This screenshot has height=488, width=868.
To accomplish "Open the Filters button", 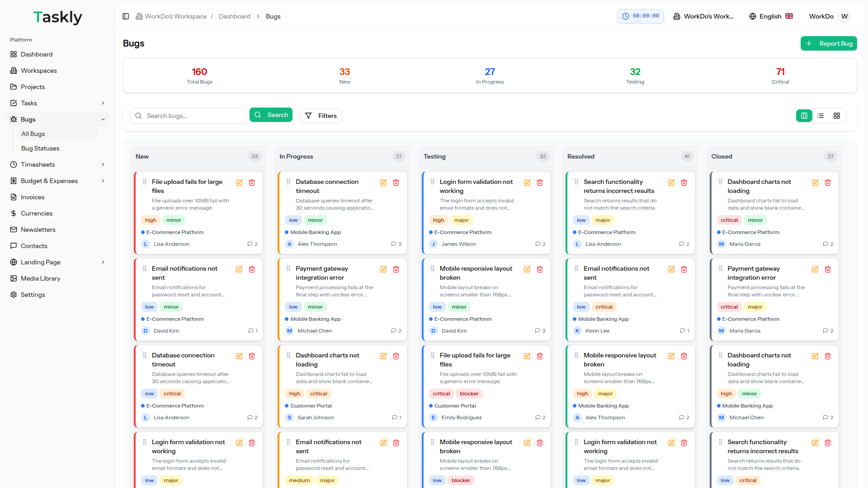I will point(321,116).
